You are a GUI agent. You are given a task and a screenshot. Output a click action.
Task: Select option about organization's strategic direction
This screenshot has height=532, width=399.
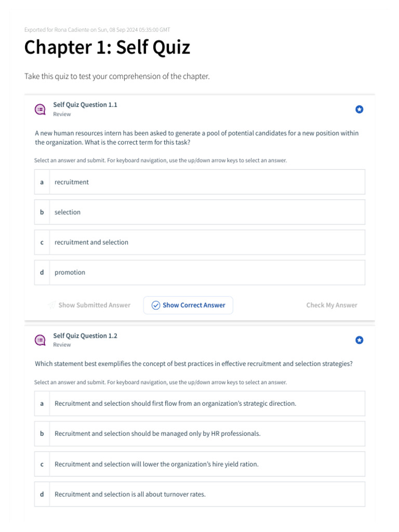199,404
